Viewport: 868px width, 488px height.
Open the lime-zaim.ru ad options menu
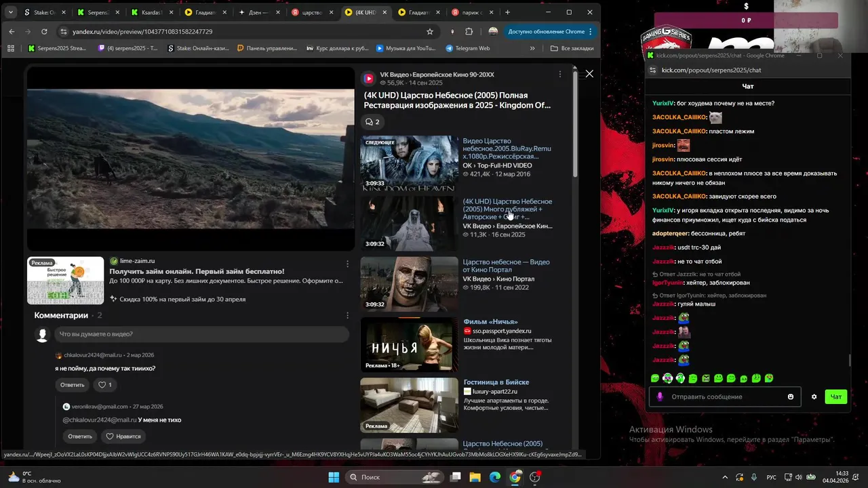click(348, 264)
